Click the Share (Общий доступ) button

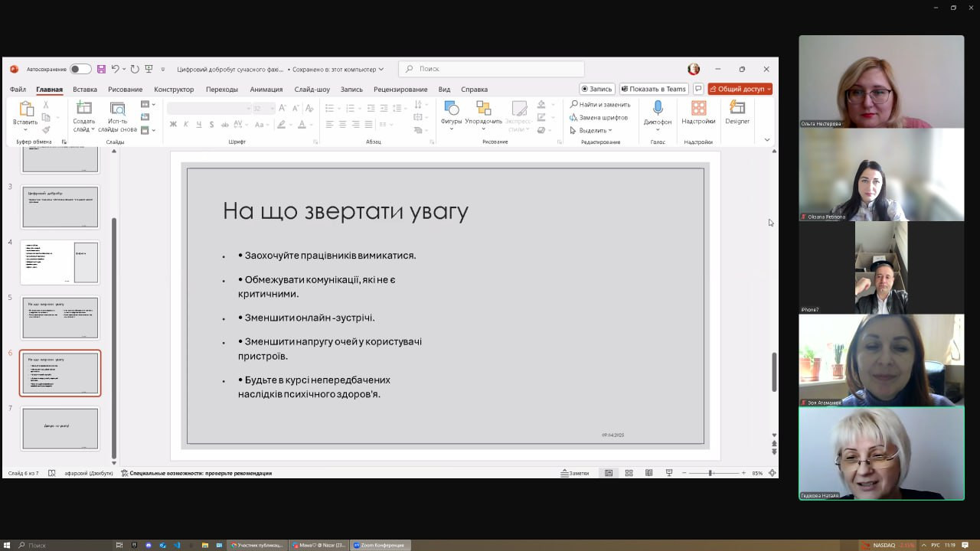pyautogui.click(x=740, y=89)
